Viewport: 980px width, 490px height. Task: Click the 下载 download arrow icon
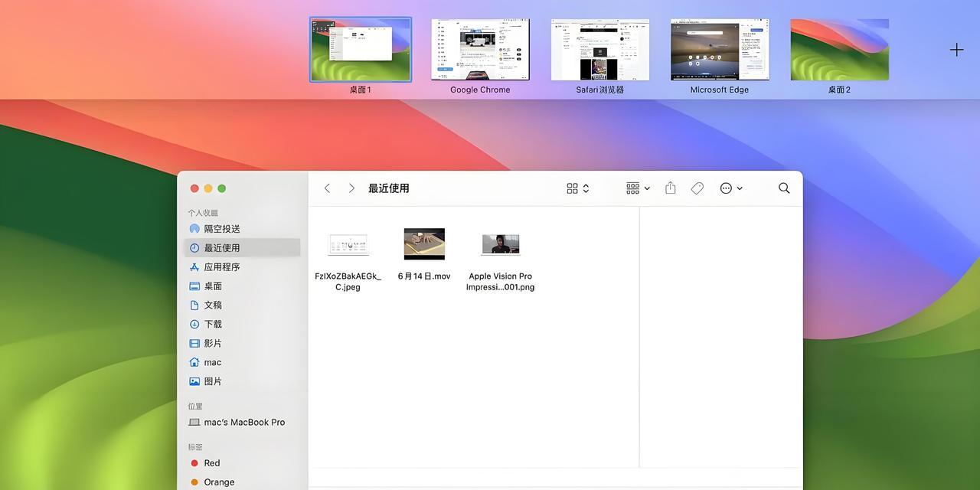pos(194,324)
